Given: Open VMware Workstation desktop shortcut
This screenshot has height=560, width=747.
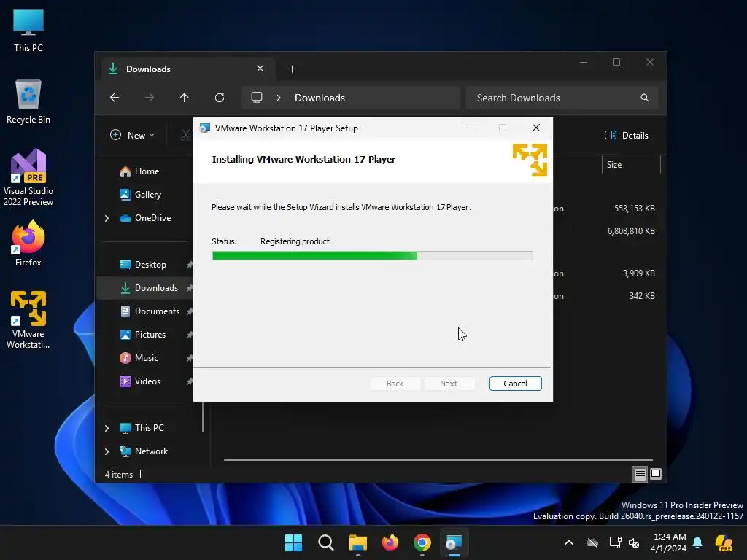Looking at the screenshot, I should [28, 320].
